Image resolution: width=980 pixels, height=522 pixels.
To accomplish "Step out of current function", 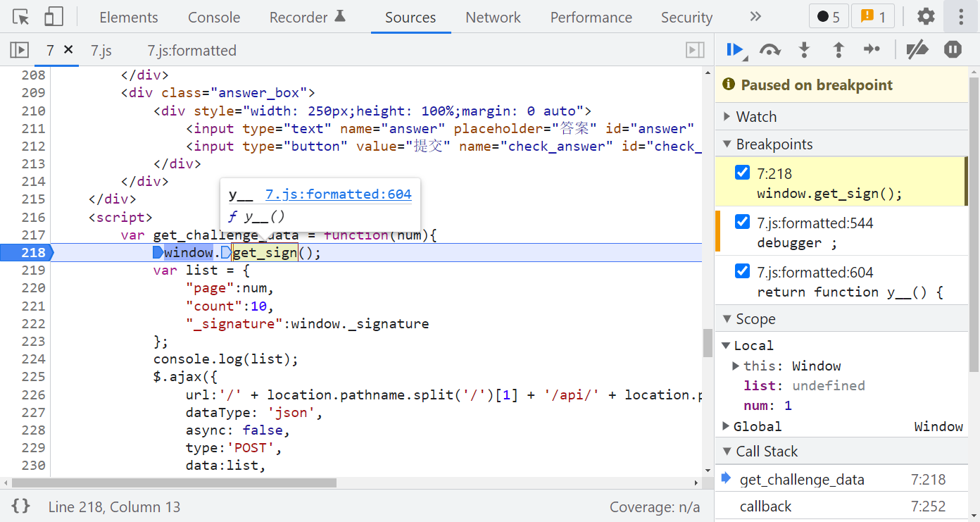I will click(838, 49).
